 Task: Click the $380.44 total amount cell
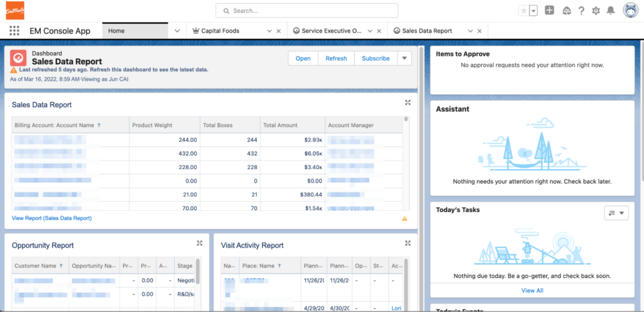(293, 194)
